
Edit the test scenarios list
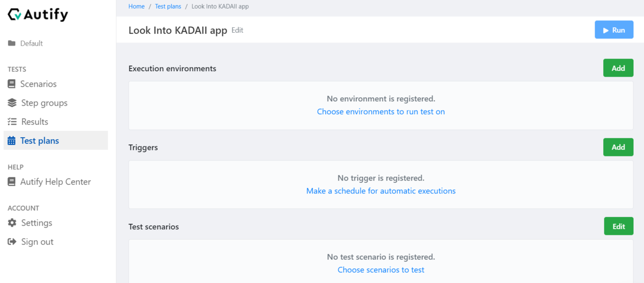click(x=619, y=226)
